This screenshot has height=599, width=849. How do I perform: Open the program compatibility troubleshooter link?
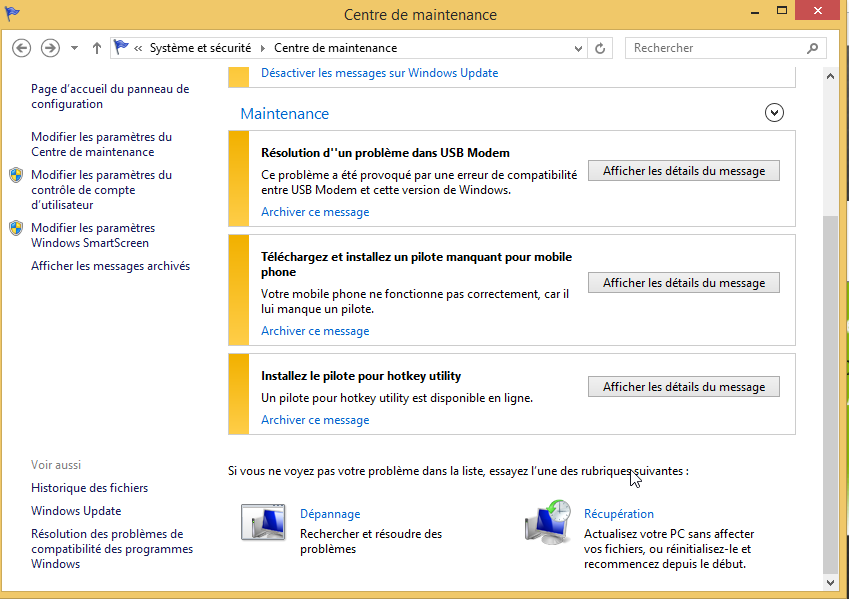point(112,549)
